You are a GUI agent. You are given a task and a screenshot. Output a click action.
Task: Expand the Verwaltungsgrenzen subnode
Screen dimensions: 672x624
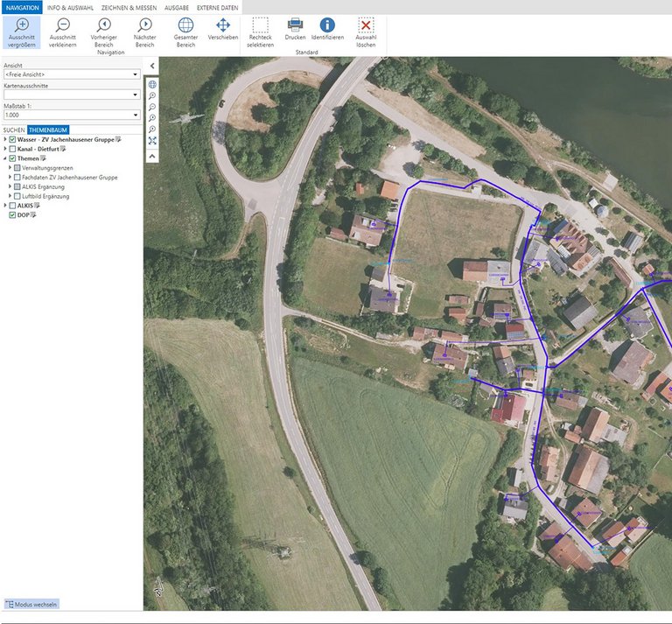click(x=10, y=167)
